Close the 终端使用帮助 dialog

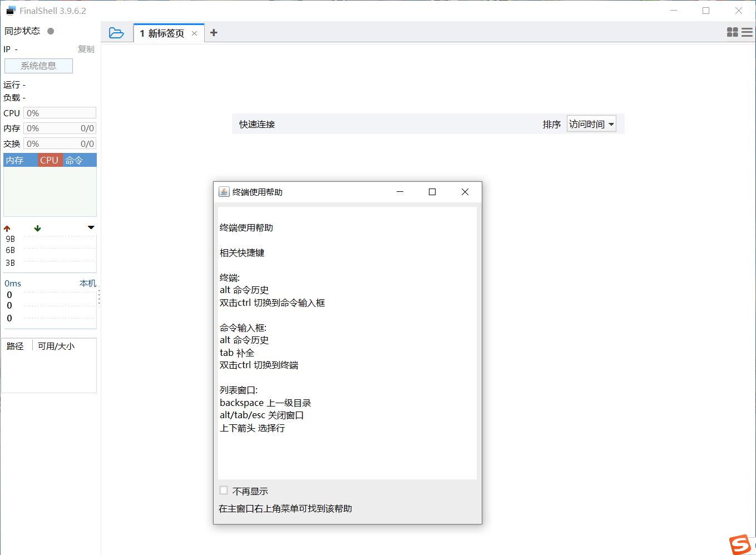click(465, 192)
